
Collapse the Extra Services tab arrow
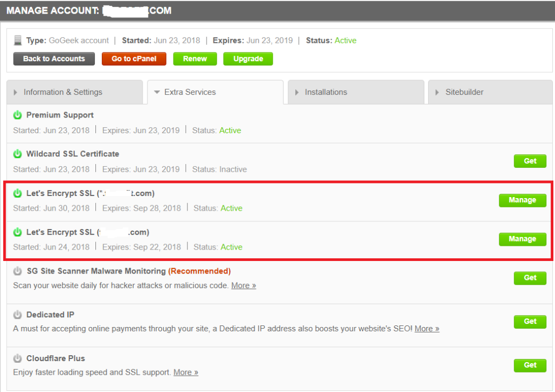coord(157,93)
